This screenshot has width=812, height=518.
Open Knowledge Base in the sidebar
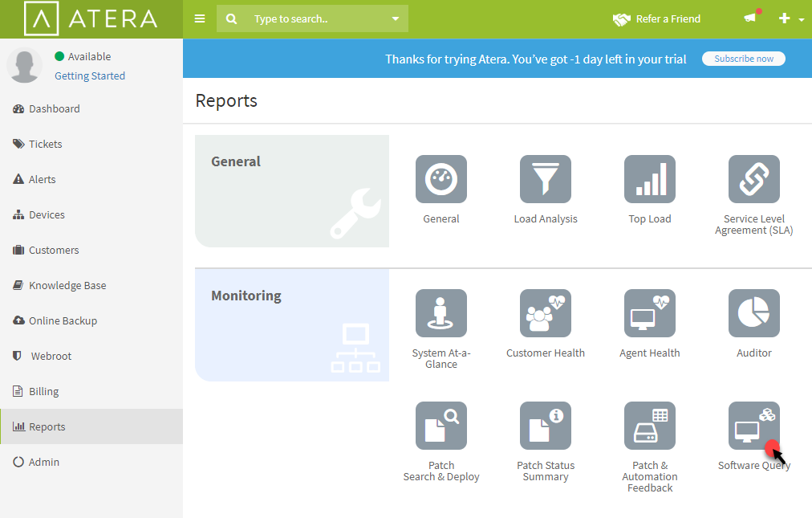91,285
